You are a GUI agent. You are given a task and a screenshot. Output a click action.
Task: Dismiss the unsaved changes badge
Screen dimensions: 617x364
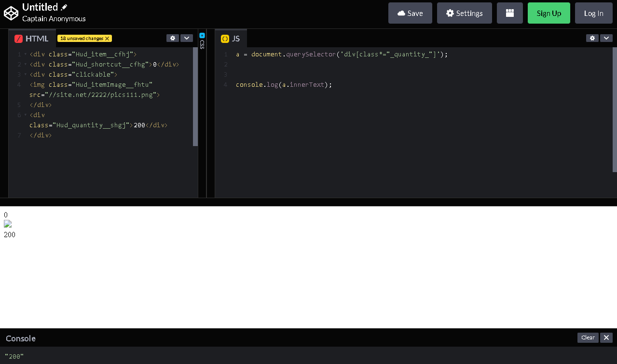(107, 39)
